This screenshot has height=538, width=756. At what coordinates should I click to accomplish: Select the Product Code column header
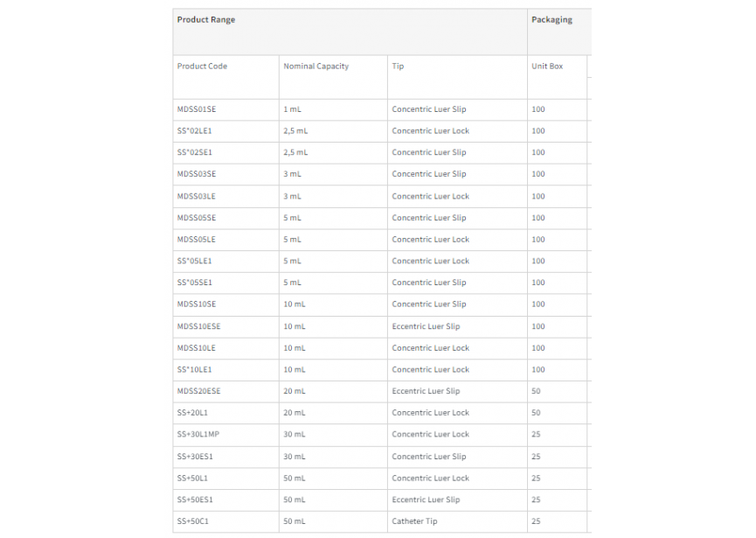pos(202,66)
